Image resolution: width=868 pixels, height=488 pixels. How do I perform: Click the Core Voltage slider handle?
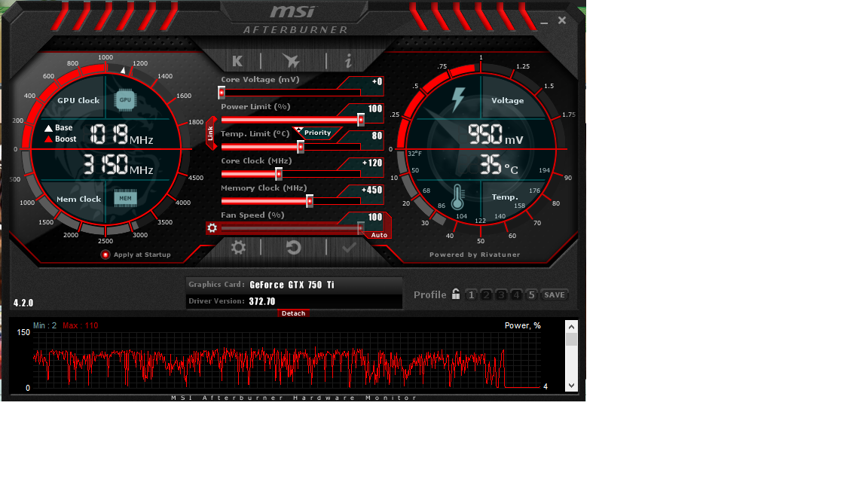pyautogui.click(x=222, y=93)
